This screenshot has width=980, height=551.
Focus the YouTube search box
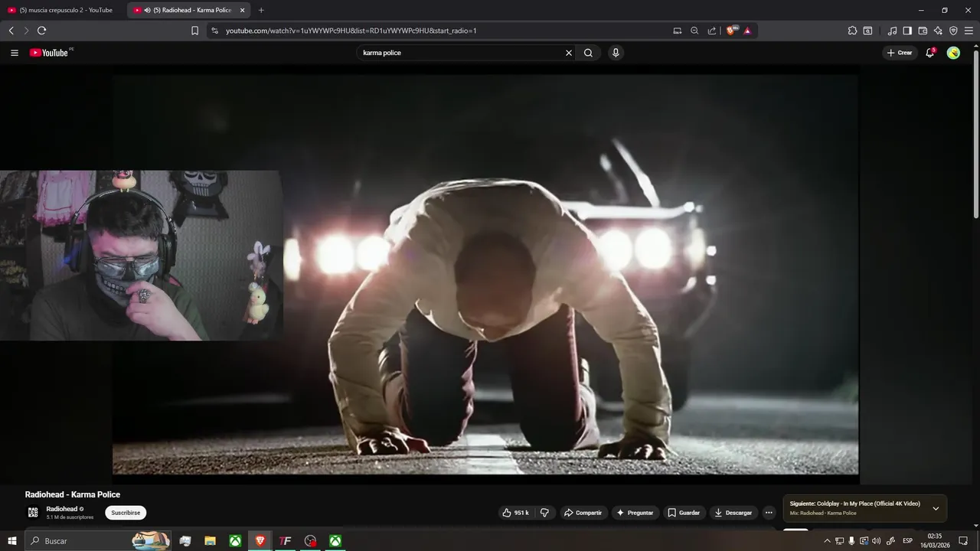coord(461,53)
